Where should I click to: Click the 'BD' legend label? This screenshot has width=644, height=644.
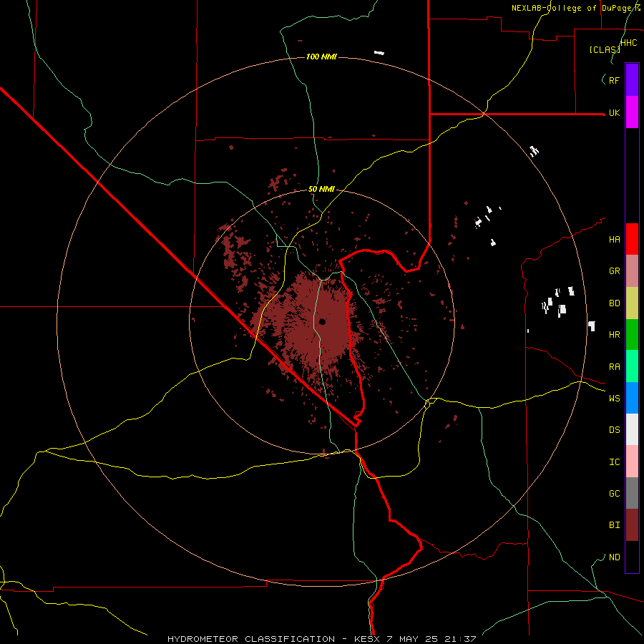(614, 303)
